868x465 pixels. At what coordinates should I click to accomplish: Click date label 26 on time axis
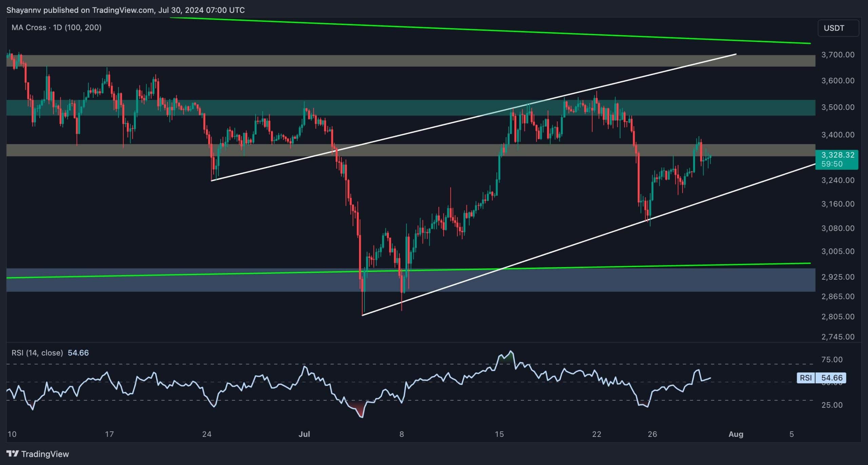[652, 434]
